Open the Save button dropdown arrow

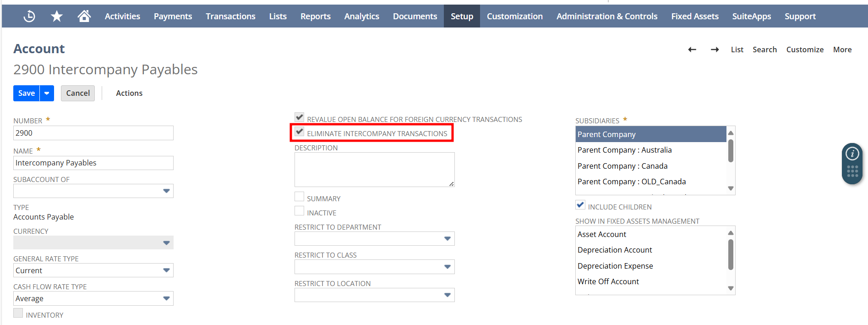[47, 93]
